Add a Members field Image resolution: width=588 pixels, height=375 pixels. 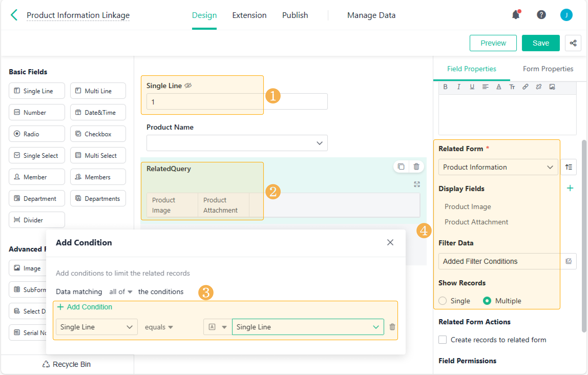point(98,177)
